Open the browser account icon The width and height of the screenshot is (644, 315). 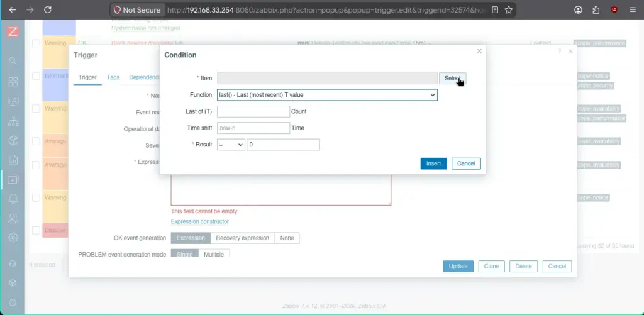point(579,10)
